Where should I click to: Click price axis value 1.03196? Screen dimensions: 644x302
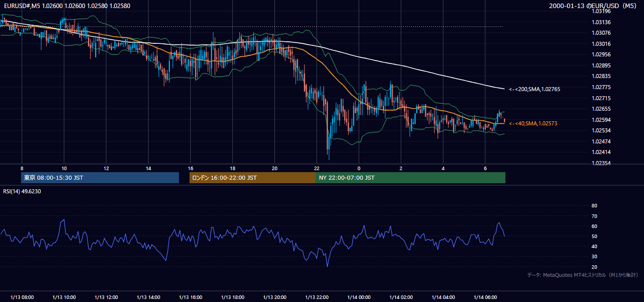(601, 11)
